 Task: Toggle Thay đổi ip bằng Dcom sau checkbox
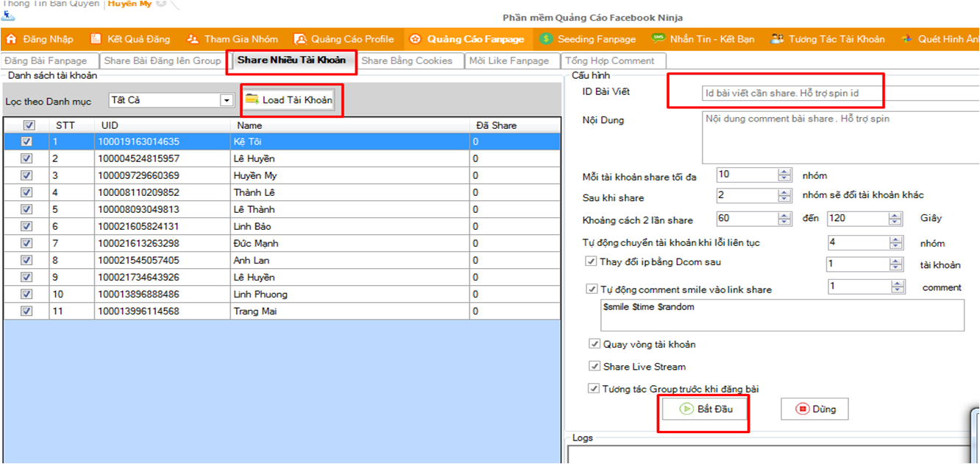click(591, 261)
